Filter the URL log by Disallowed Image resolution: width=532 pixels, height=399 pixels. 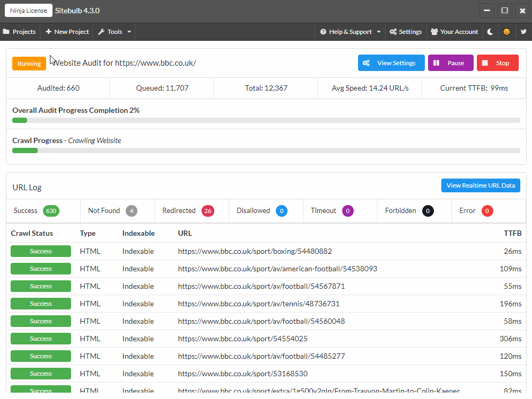(266, 211)
